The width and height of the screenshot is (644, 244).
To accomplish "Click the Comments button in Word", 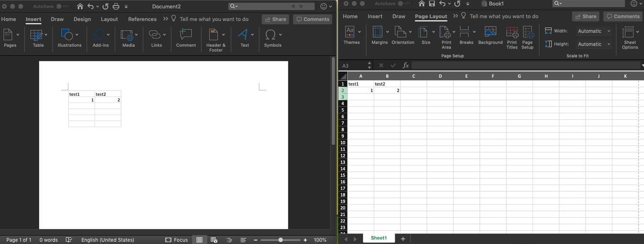I will click(x=312, y=19).
